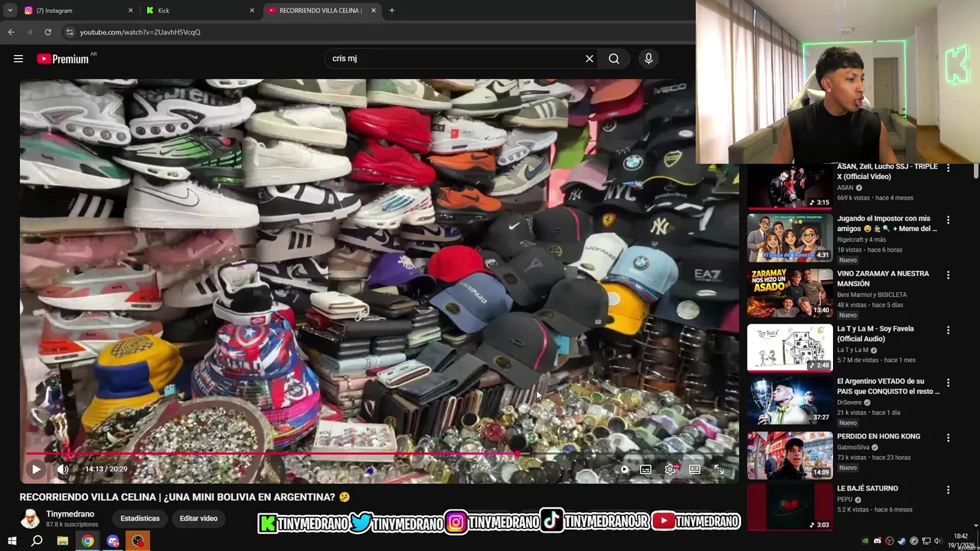This screenshot has height=551, width=980.
Task: Switch to theater mode
Action: 694,469
